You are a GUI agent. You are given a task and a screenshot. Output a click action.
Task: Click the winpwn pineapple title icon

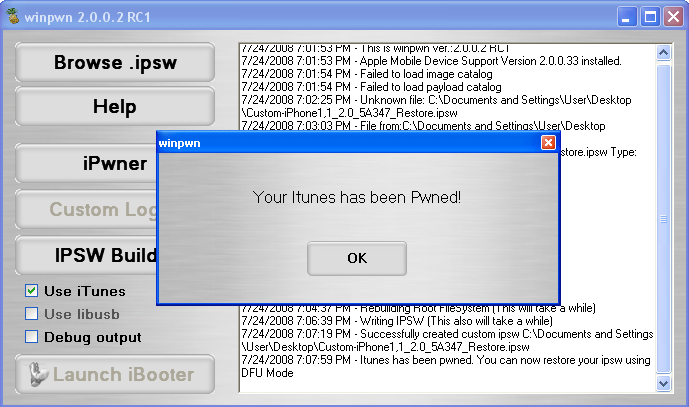click(13, 16)
